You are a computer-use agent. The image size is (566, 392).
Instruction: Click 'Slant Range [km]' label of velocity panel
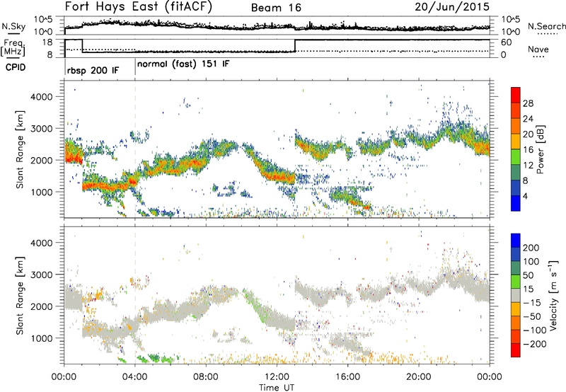tap(20, 295)
